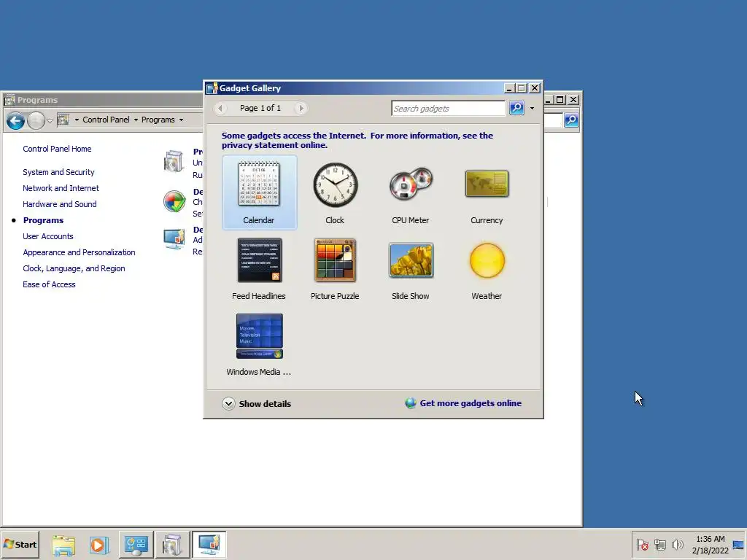Open Get more gadgets online link
747x560 pixels.
point(471,403)
